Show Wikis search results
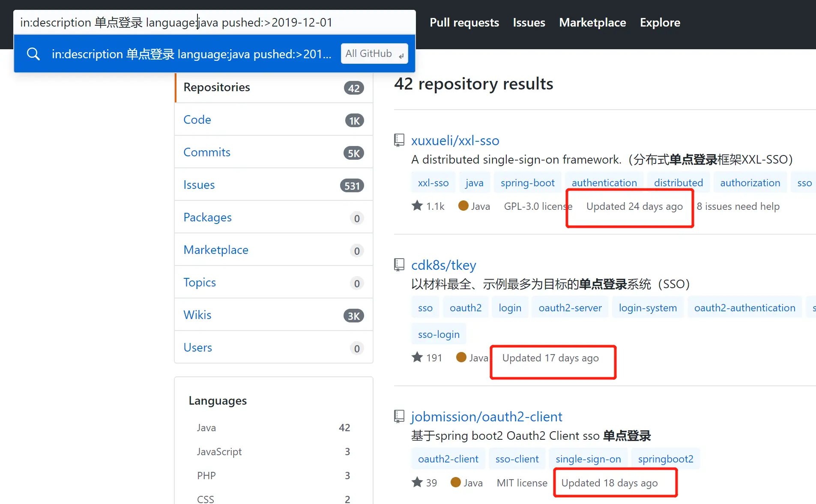 point(274,315)
